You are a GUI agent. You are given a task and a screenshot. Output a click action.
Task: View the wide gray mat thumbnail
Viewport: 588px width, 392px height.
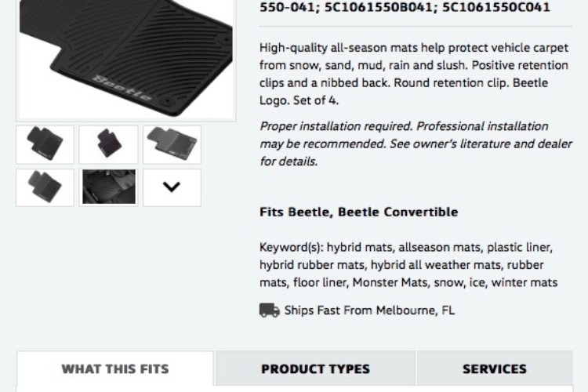click(x=172, y=144)
